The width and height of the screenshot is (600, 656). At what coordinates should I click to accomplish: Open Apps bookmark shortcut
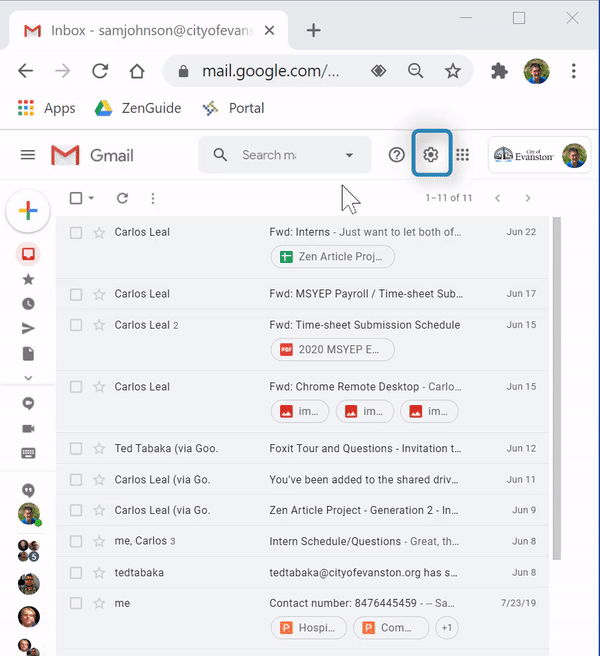[x=46, y=108]
